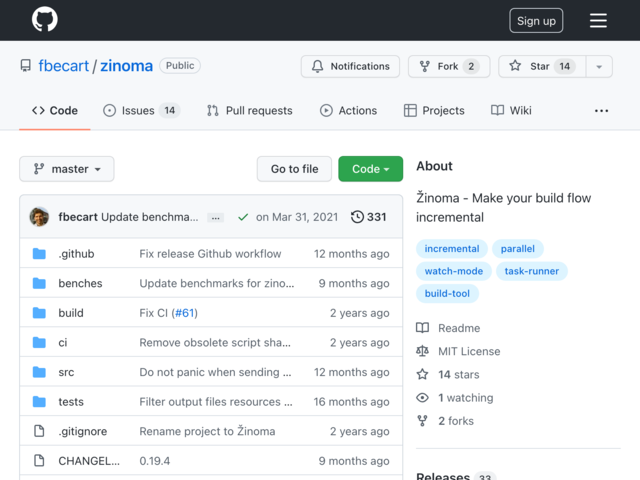The width and height of the screenshot is (640, 480).
Task: Open the hamburger navigation menu
Action: click(598, 20)
